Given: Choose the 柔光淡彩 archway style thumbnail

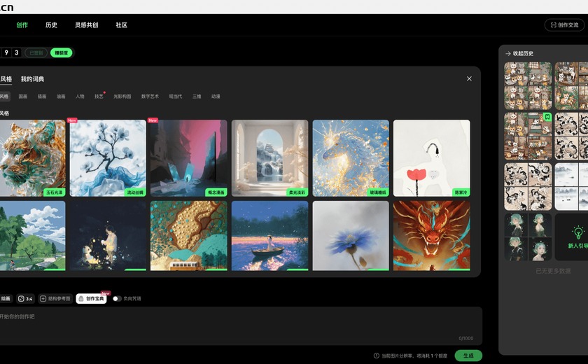Looking at the screenshot, I should point(269,158).
